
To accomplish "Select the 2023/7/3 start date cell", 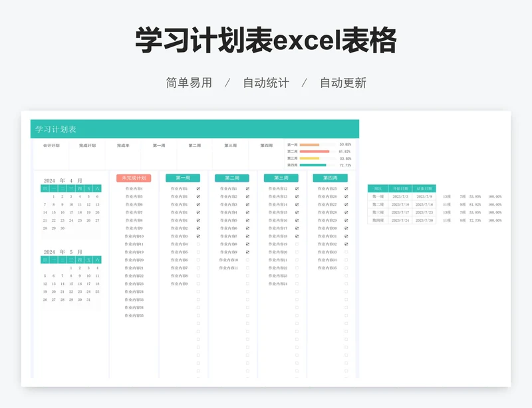I will 400,197.
